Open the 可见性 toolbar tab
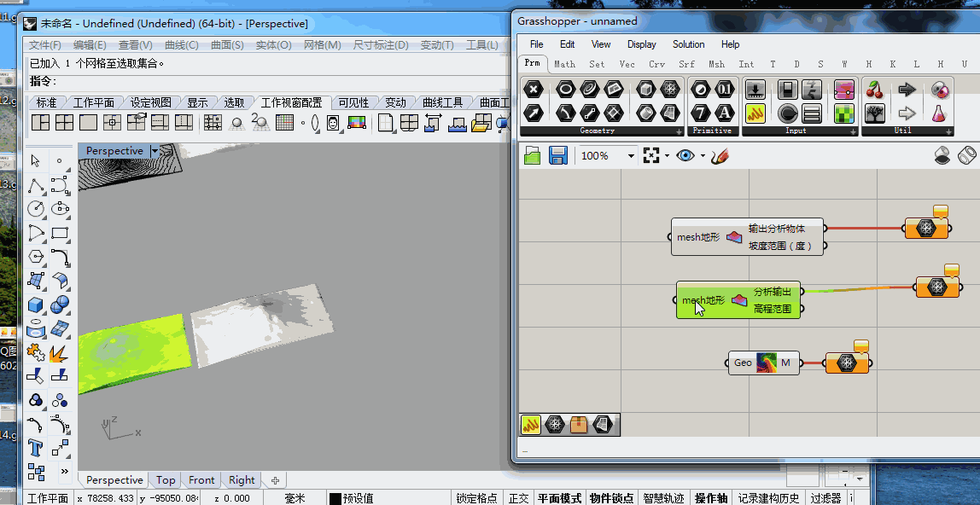This screenshot has width=980, height=505. (x=353, y=102)
